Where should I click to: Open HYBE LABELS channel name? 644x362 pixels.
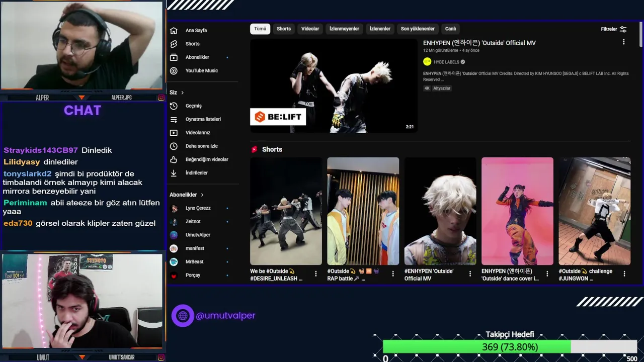click(447, 62)
